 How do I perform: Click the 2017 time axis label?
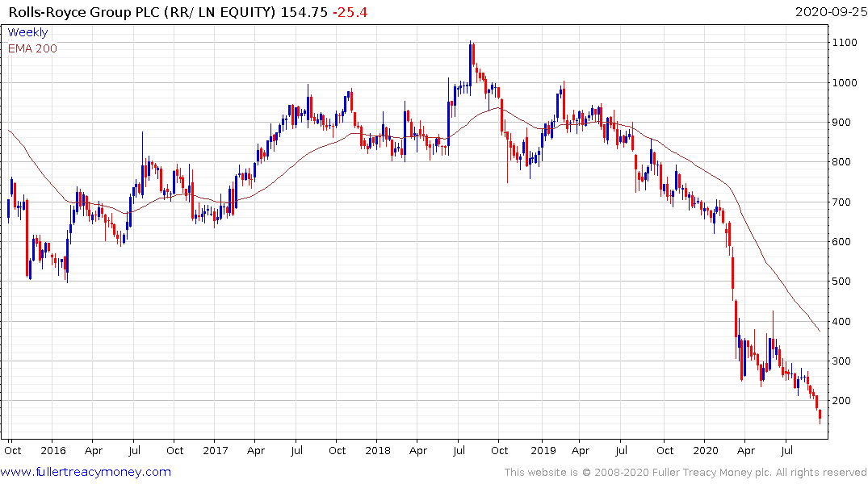point(216,450)
